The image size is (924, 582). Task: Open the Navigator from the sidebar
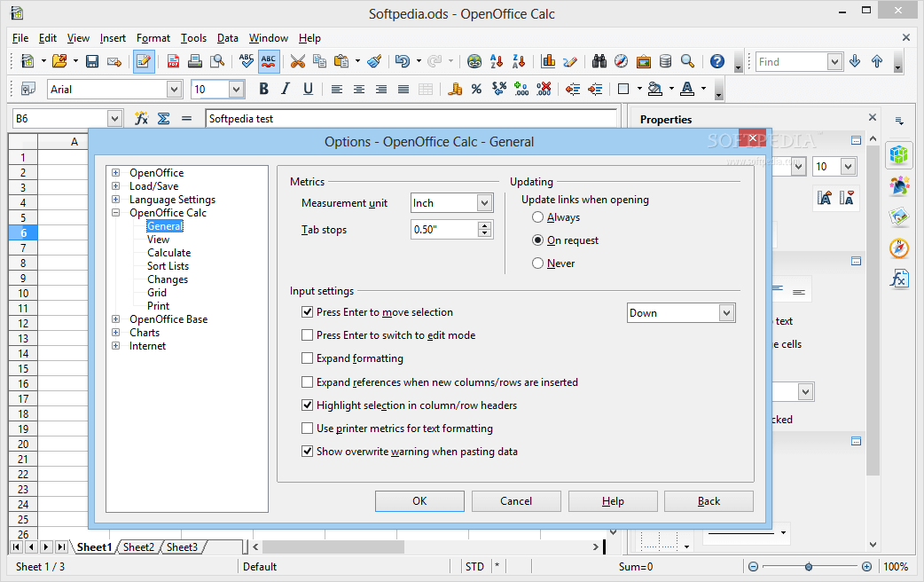(x=899, y=248)
